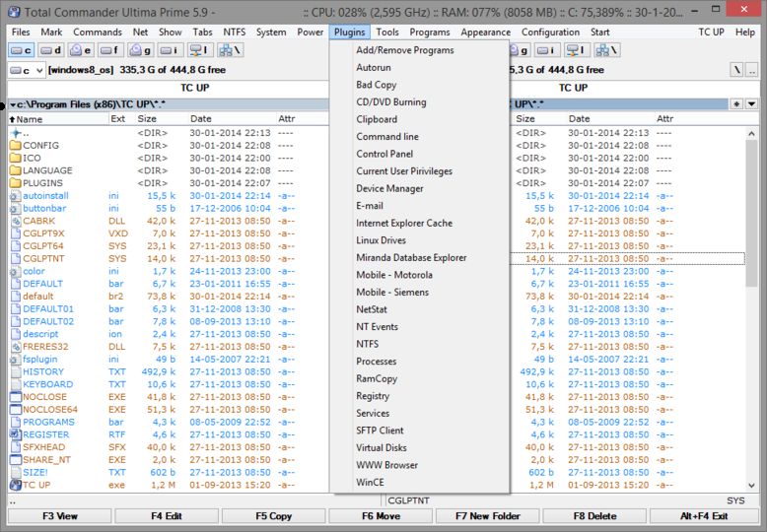Image resolution: width=767 pixels, height=532 pixels.
Task: Open the Files menu
Action: click(x=21, y=33)
